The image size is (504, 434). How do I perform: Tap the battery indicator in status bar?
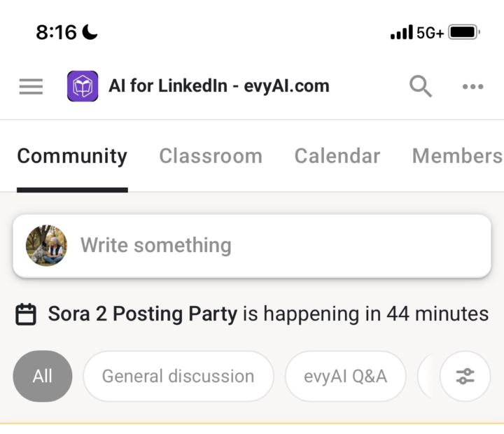(463, 32)
